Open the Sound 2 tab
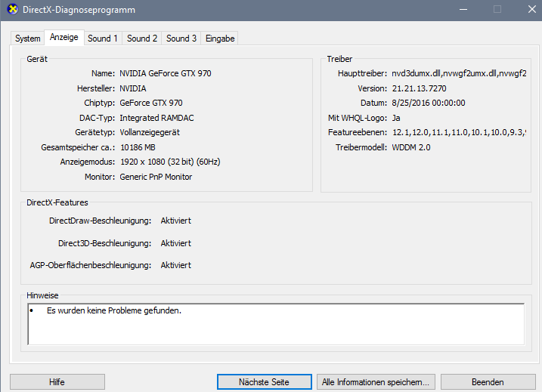The width and height of the screenshot is (542, 392). pos(141,39)
